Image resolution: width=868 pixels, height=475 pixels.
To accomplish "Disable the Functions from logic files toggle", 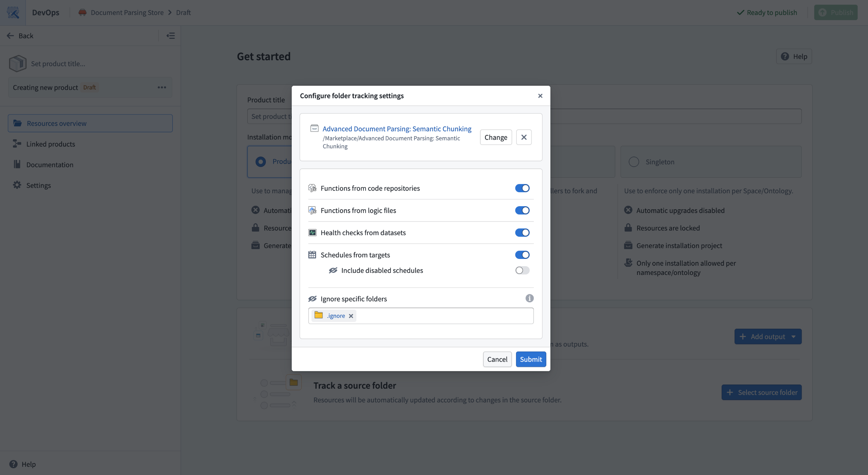I will coord(522,210).
